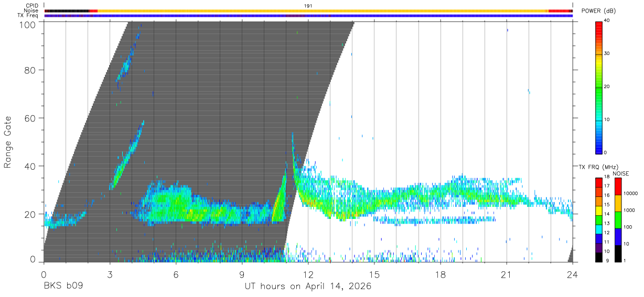The width and height of the screenshot is (644, 297).
Task: Click the CPID label at top left
Action: pos(31,6)
